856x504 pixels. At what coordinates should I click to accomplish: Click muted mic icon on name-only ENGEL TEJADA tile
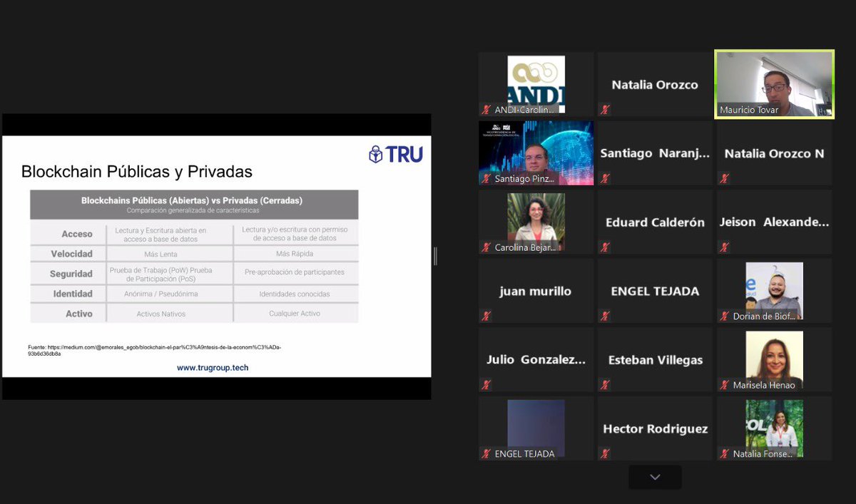[605, 316]
